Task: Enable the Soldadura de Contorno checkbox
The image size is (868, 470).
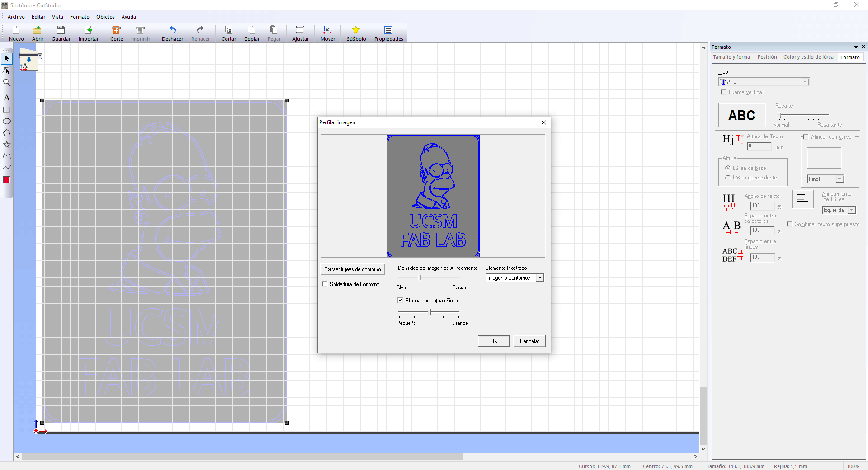Action: [x=325, y=284]
